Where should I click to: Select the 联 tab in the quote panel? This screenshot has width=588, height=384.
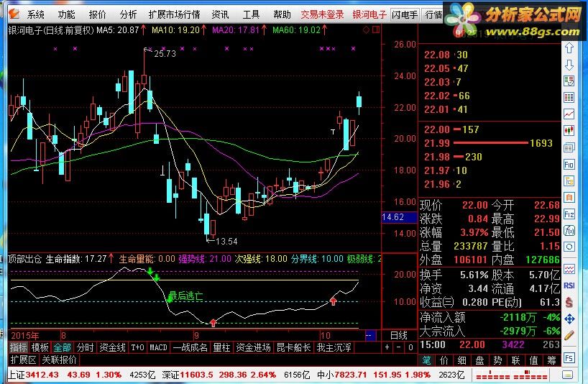click(x=516, y=360)
